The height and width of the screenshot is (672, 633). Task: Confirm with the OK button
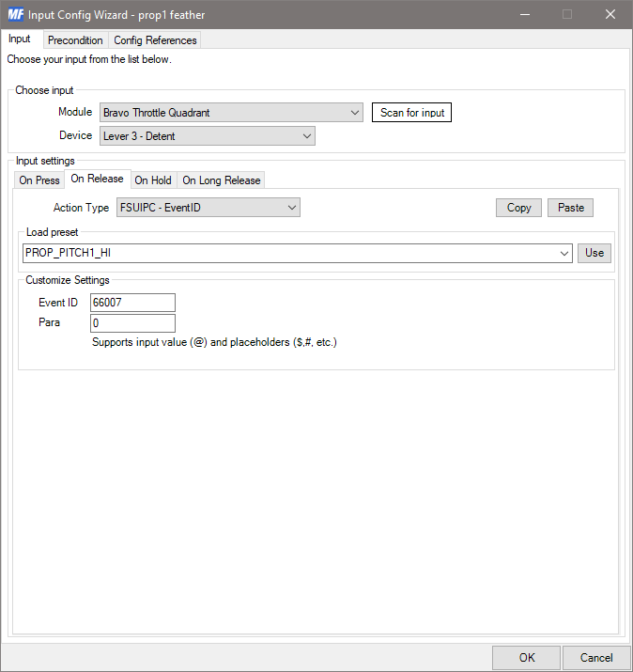pyautogui.click(x=526, y=658)
